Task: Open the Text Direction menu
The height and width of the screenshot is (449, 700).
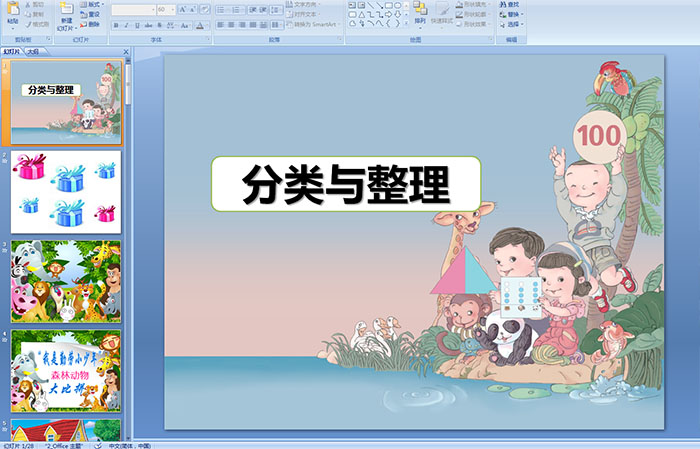Action: 303,4
